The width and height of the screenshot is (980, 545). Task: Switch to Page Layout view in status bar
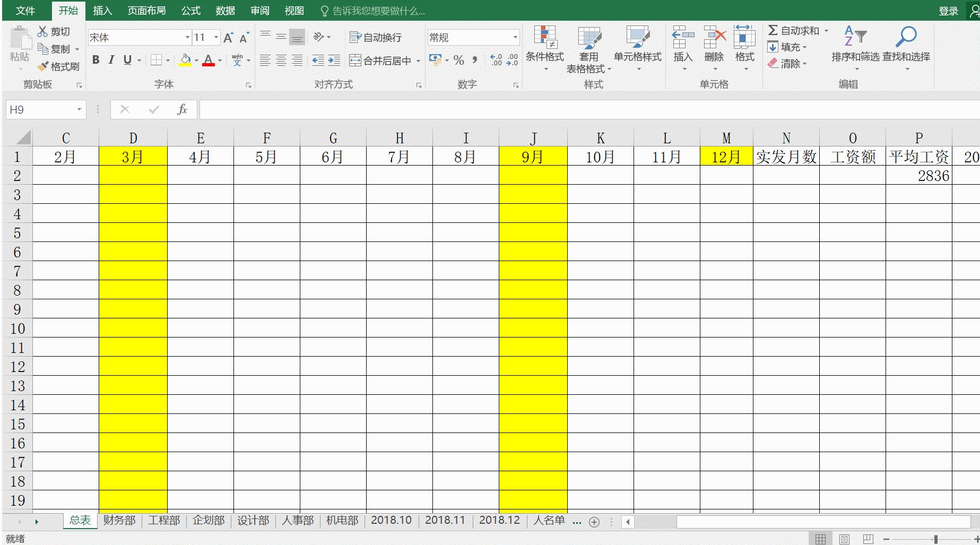(x=844, y=539)
